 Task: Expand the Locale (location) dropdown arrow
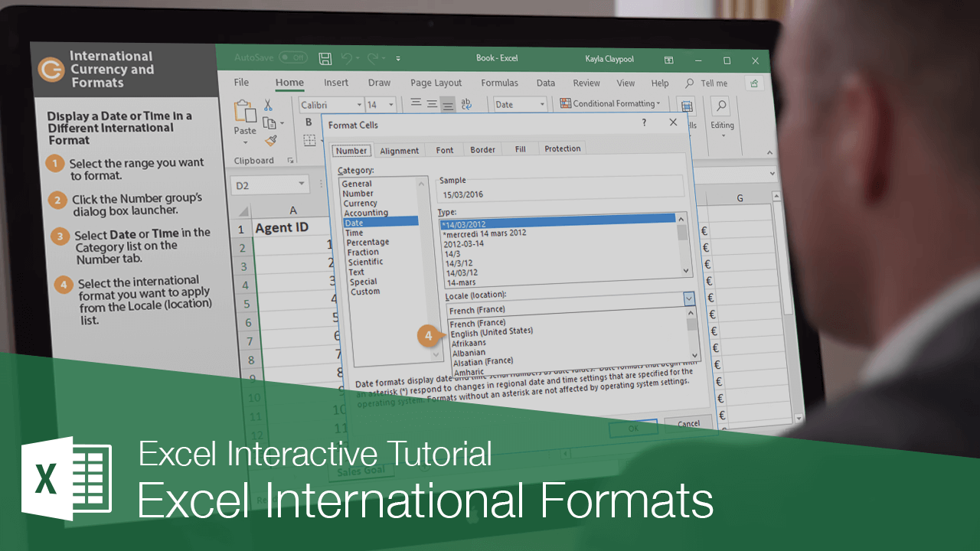click(689, 299)
